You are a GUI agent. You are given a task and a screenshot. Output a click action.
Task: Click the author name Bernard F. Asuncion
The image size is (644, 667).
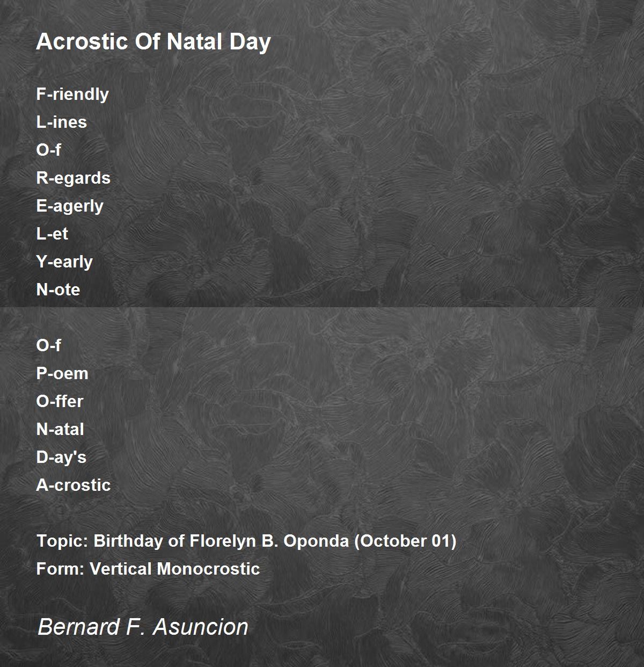click(143, 627)
